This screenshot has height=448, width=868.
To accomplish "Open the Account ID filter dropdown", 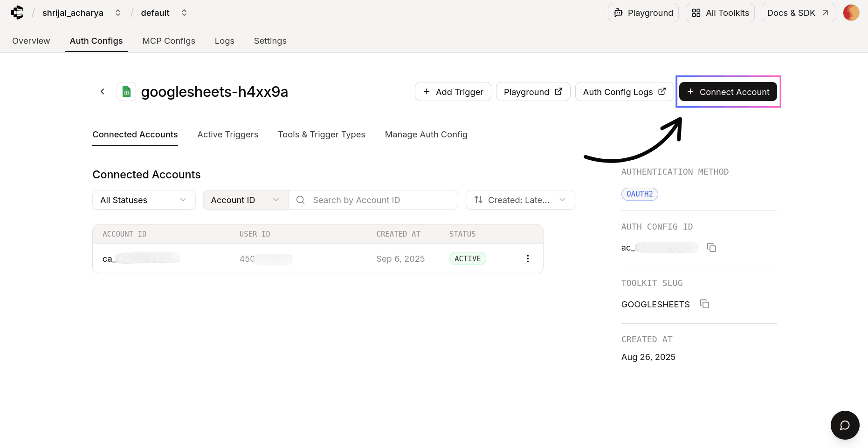I will coord(245,200).
